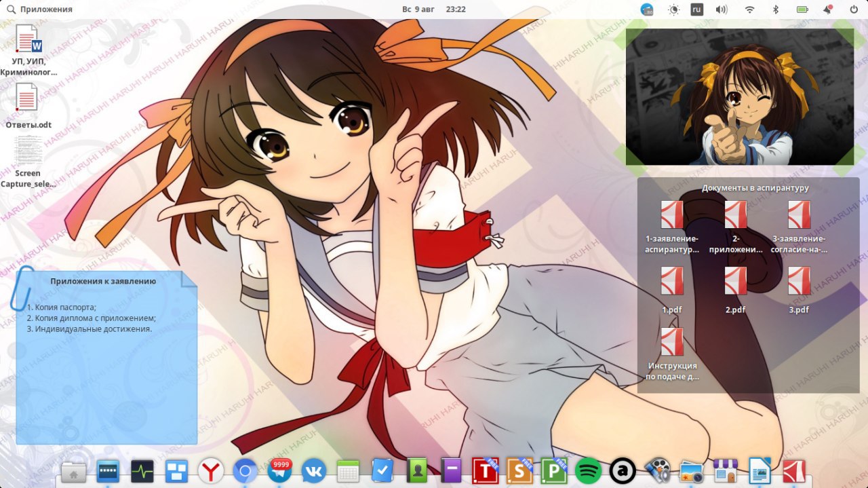Select the 3.pdf file

(799, 290)
